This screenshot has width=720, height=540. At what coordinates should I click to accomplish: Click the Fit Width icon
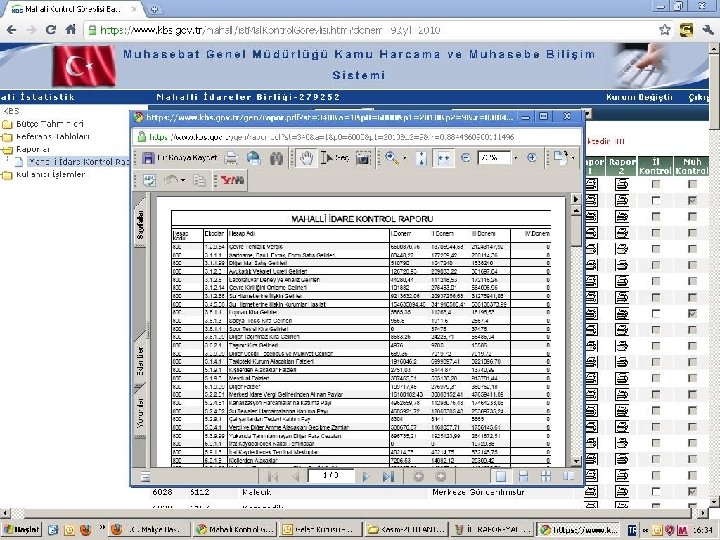point(443,158)
